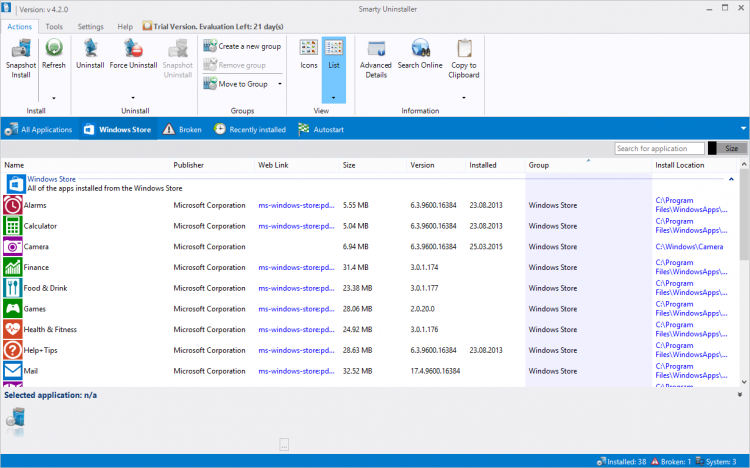The width and height of the screenshot is (750, 468).
Task: Expand the dropdown arrow under Refresh
Action: (53, 98)
